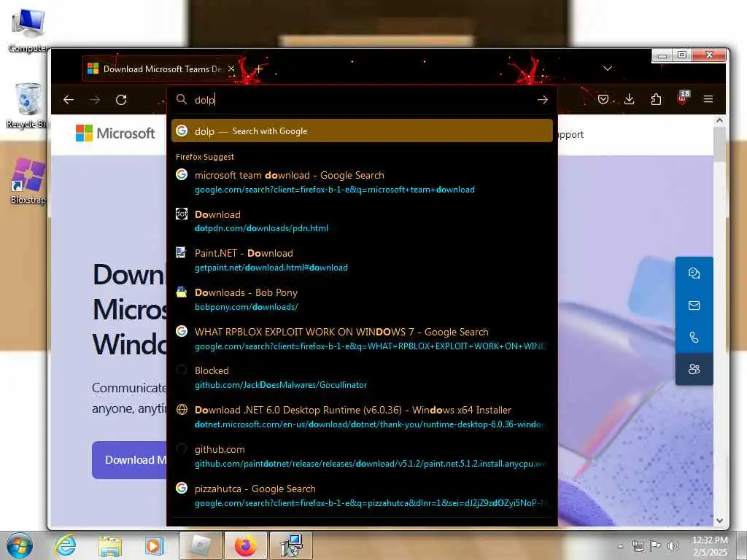Open the Firefox hamburger menu
The width and height of the screenshot is (747, 560).
tap(708, 99)
